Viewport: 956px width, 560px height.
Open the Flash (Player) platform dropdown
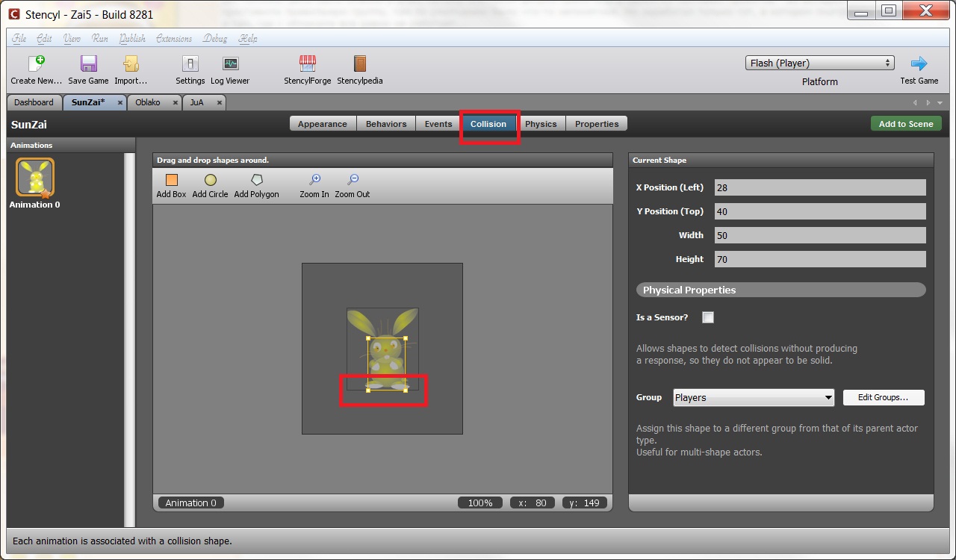[819, 63]
